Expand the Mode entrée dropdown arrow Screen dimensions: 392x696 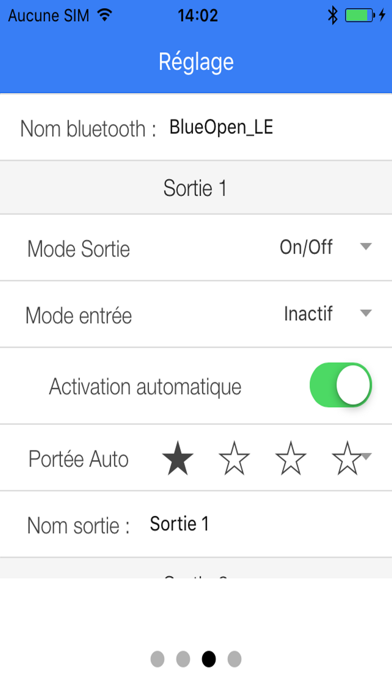pos(366,313)
